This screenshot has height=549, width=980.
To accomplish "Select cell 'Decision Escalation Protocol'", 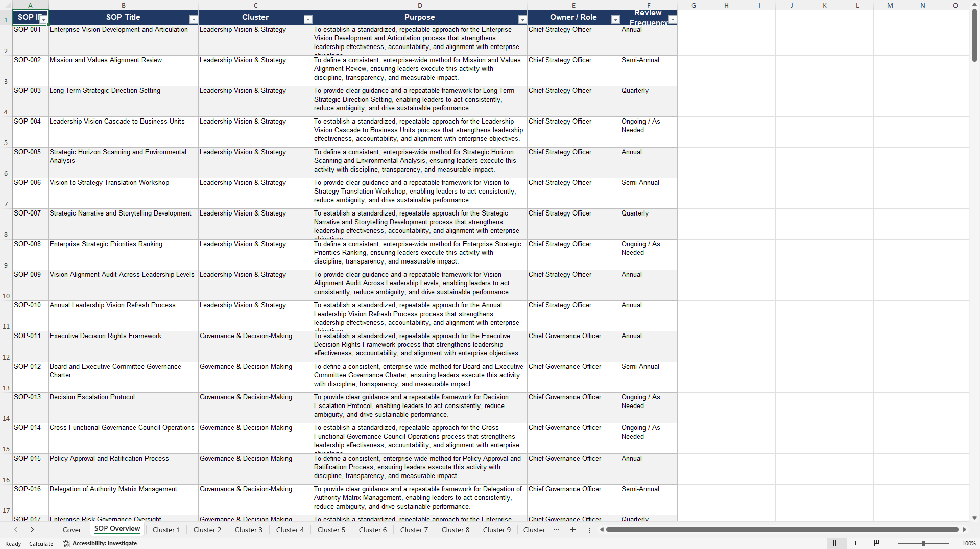I will point(123,408).
